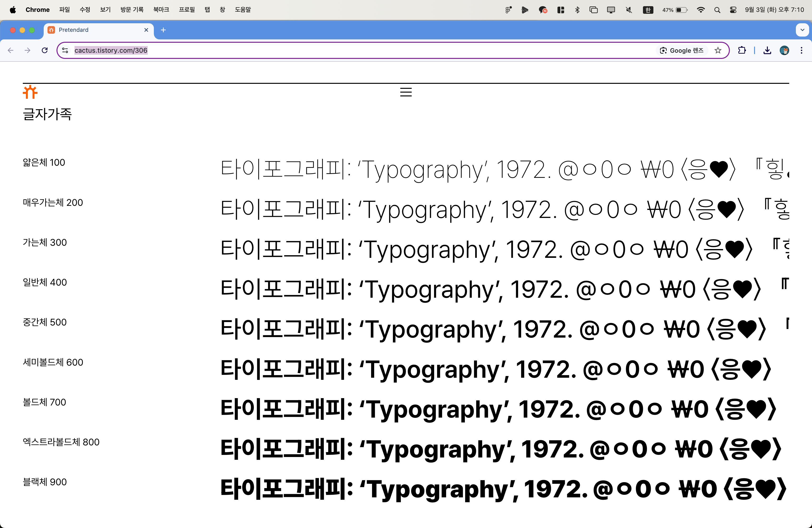Screen dimensions: 812x528
Task: Open the 방문 기록 menu
Action: point(132,10)
